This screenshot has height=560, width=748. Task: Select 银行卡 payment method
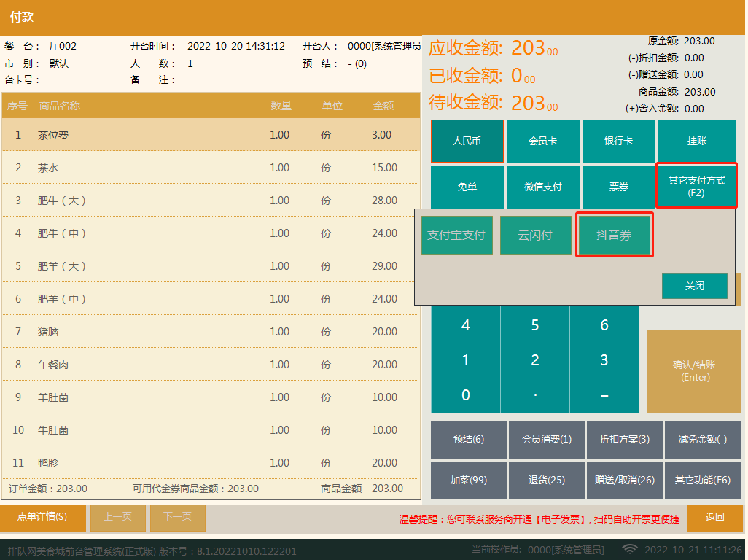point(618,141)
